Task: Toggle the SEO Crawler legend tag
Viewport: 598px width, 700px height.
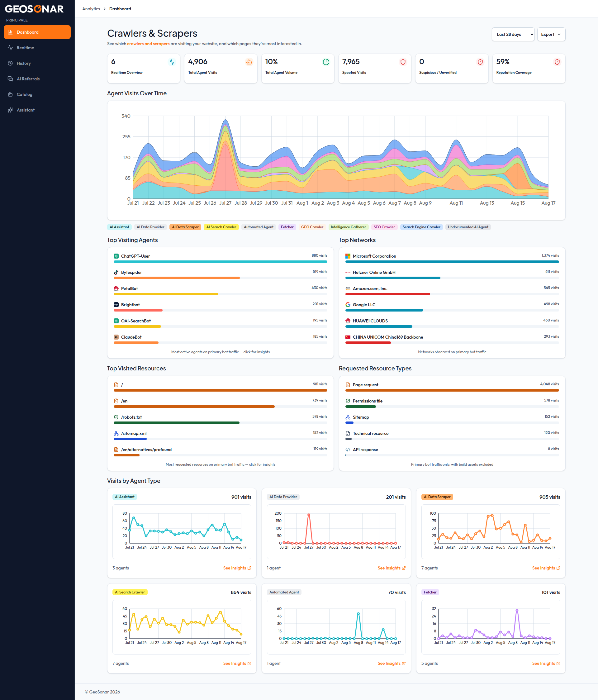Action: pyautogui.click(x=384, y=227)
